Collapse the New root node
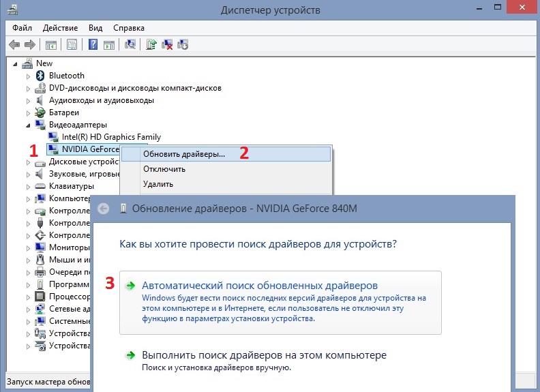 15,64
